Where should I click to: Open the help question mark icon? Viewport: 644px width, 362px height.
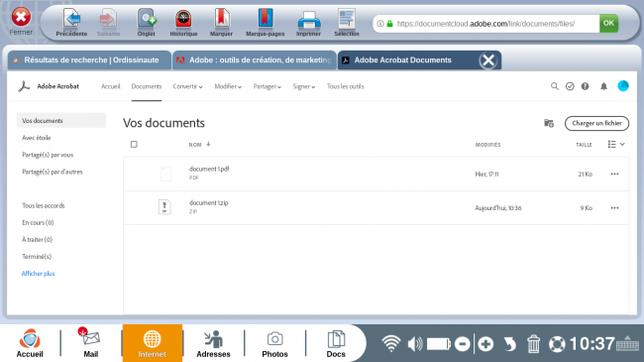tap(585, 86)
